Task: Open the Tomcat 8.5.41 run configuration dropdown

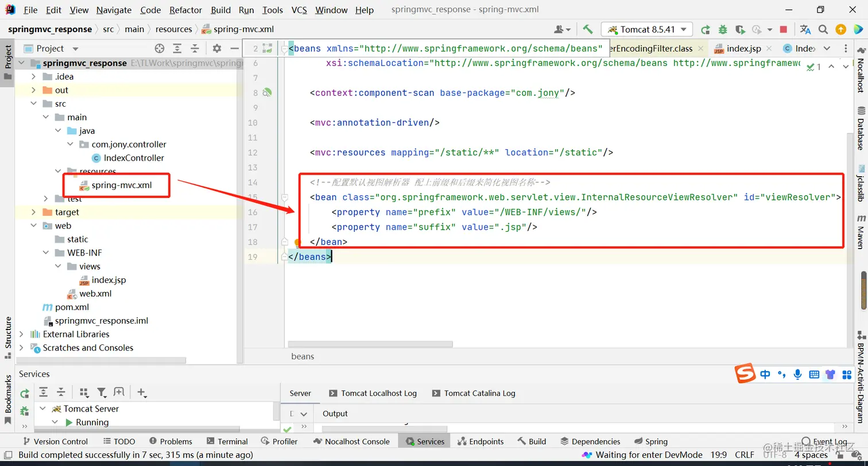Action: pos(647,29)
